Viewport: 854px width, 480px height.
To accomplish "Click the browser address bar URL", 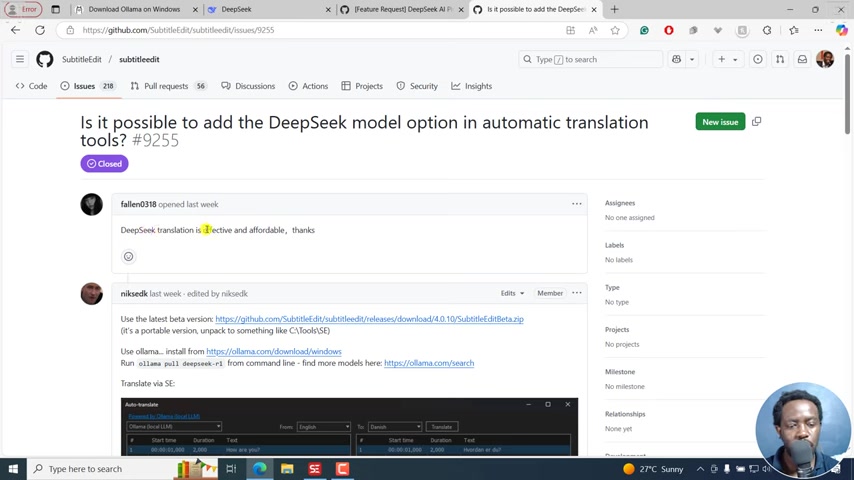I will 179,30.
